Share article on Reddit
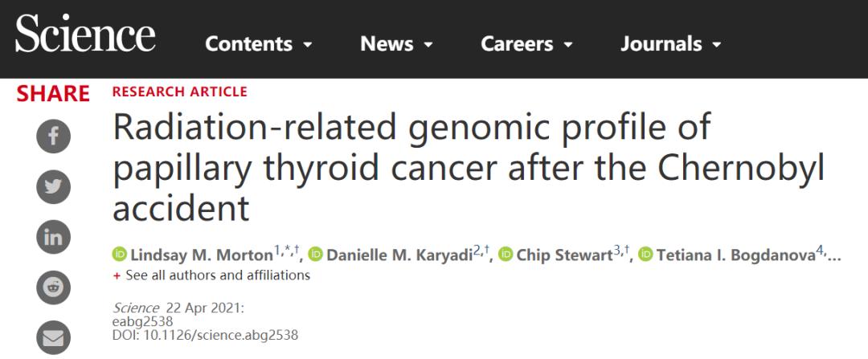The image size is (868, 359). (x=55, y=286)
